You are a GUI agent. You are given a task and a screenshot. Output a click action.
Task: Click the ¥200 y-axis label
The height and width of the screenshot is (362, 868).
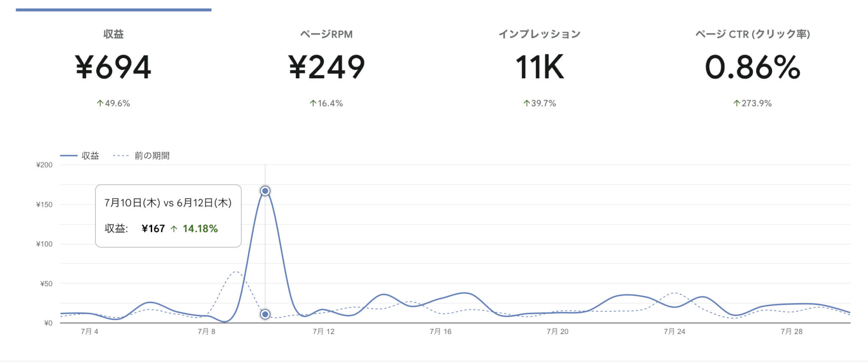point(44,165)
